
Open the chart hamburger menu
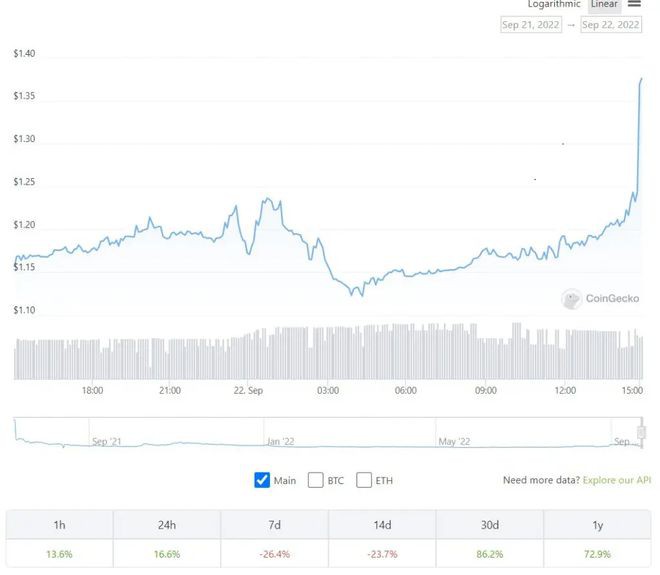coord(634,4)
